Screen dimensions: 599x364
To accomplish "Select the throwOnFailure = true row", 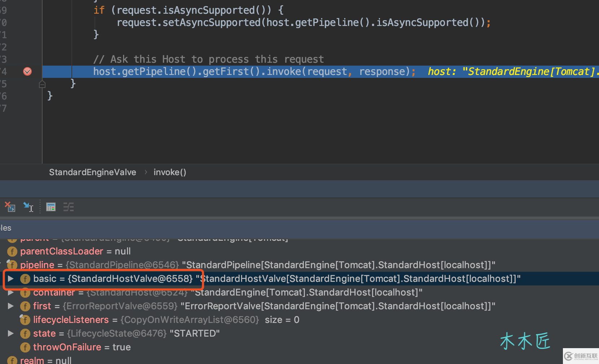I will pos(299,347).
